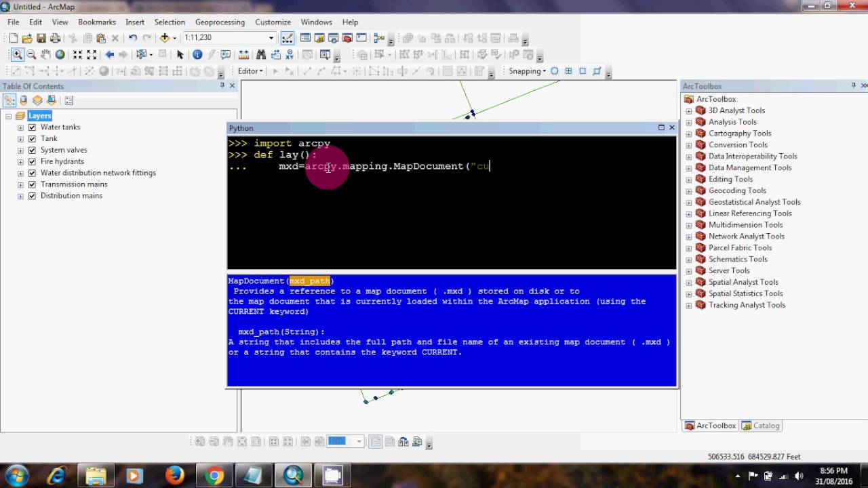Expand the Spatial Analyst Tools toolbox

[x=689, y=283]
